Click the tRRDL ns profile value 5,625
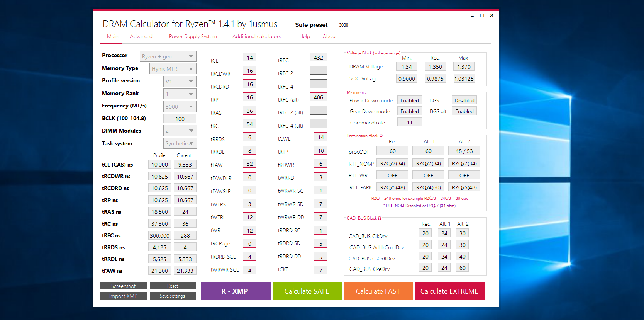Viewport: 644px width, 320px height. (x=159, y=259)
